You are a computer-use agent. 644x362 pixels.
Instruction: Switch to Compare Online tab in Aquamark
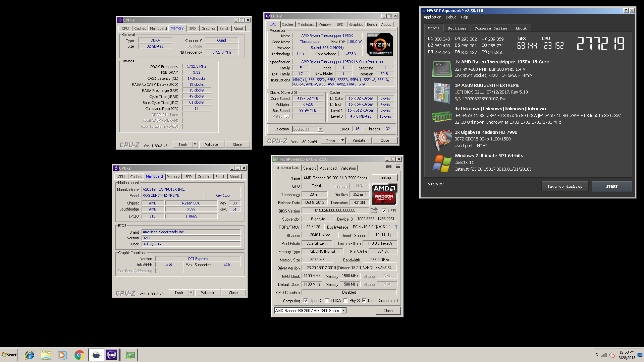(491, 28)
